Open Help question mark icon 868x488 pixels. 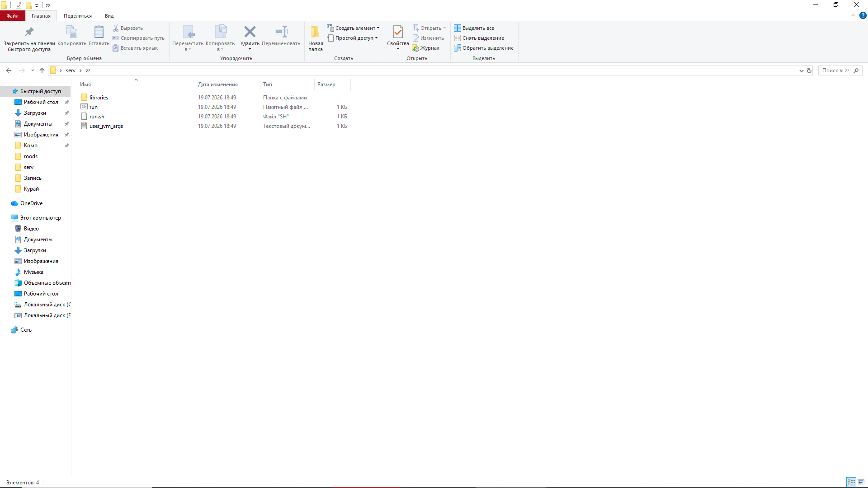[863, 15]
